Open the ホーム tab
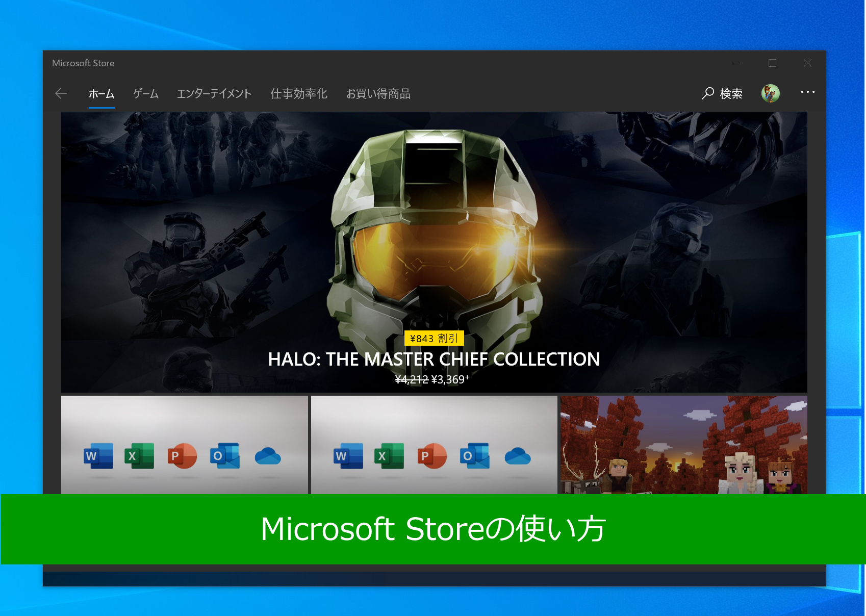 [x=101, y=94]
